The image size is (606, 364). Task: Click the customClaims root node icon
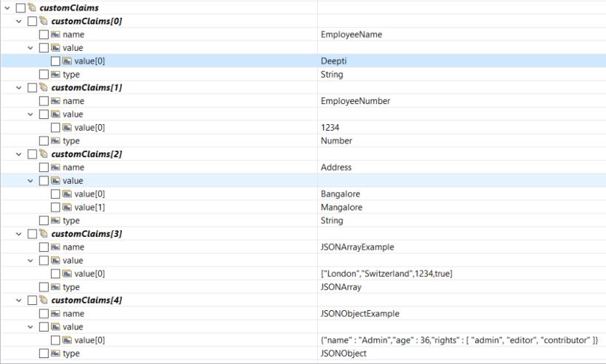tap(32, 7)
